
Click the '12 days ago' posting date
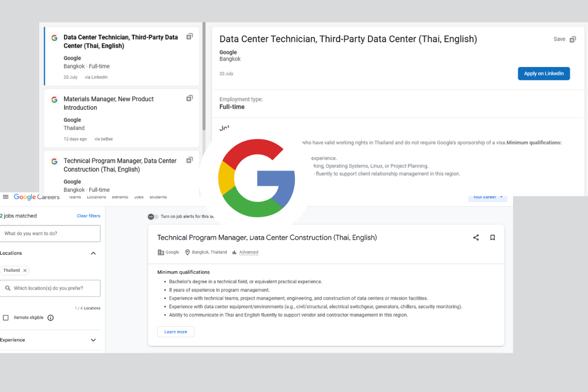(x=75, y=139)
